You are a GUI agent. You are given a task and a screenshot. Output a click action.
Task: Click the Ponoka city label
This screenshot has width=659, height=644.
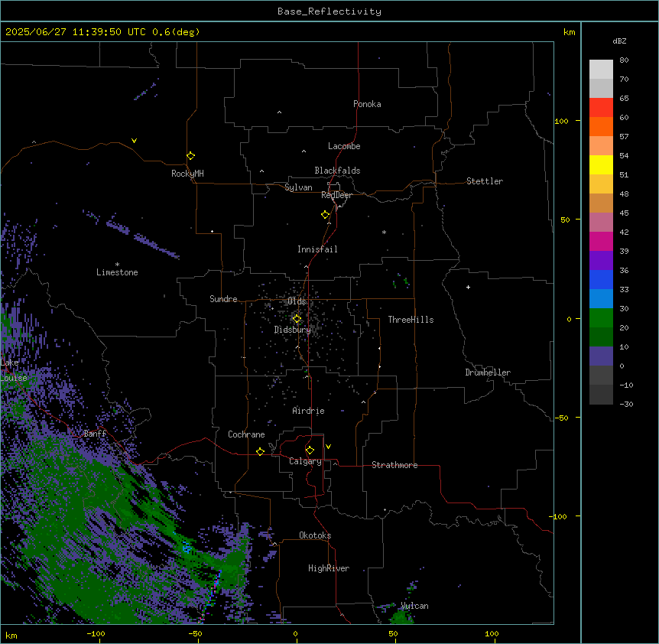click(367, 104)
